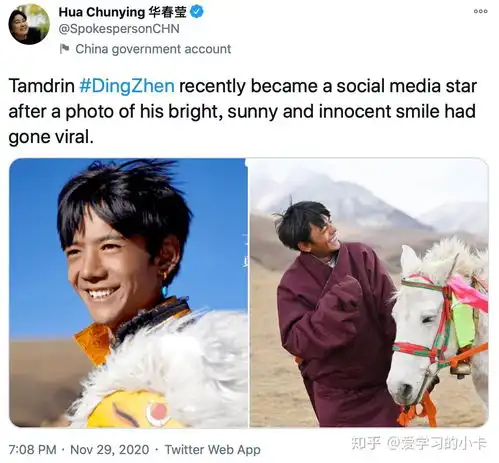
Task: Click the Nov 29, 2020 date
Action: (110, 449)
